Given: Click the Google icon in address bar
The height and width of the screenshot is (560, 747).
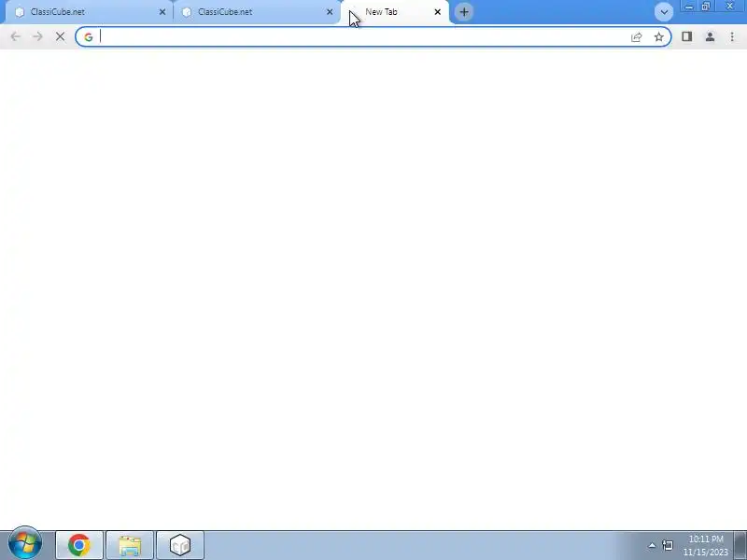Looking at the screenshot, I should (x=88, y=37).
